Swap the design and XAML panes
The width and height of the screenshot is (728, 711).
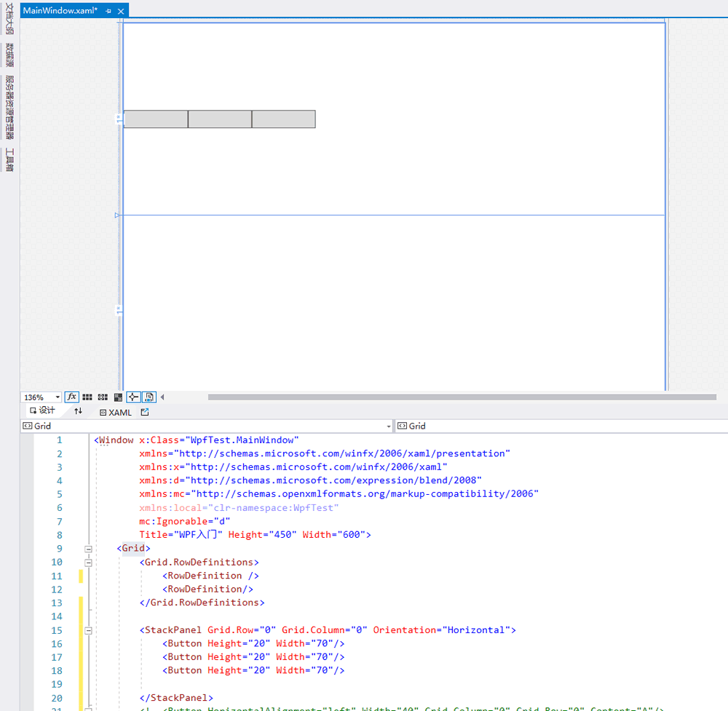tap(78, 410)
